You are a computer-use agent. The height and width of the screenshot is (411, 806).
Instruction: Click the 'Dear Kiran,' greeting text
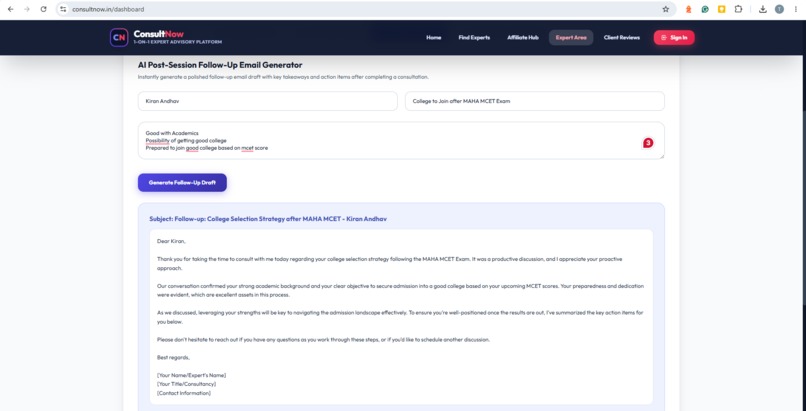tap(171, 241)
